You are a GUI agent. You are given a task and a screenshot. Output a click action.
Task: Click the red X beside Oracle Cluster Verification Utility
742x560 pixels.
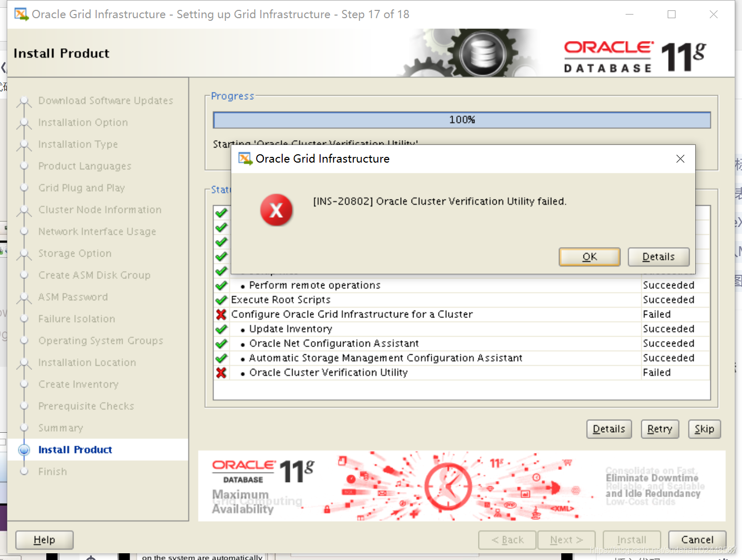click(x=221, y=372)
